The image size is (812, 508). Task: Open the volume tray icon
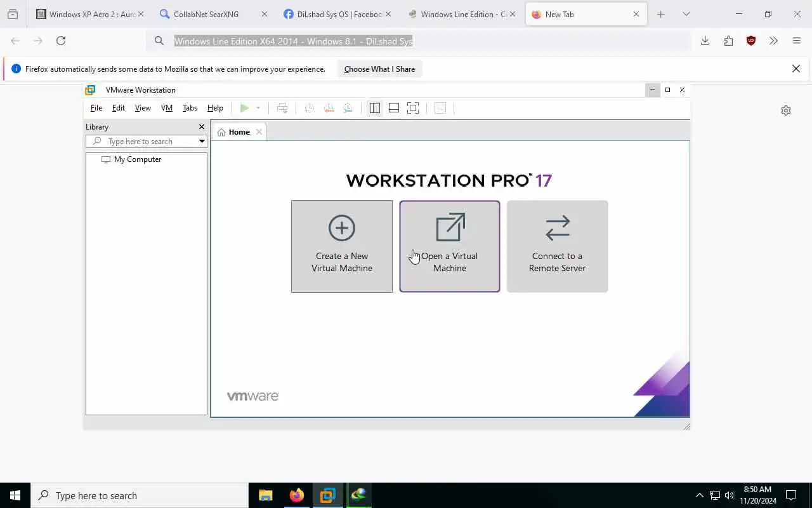point(730,495)
